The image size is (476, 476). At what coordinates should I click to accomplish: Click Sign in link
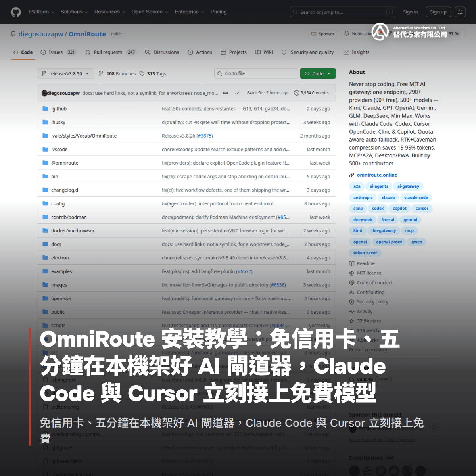[410, 12]
